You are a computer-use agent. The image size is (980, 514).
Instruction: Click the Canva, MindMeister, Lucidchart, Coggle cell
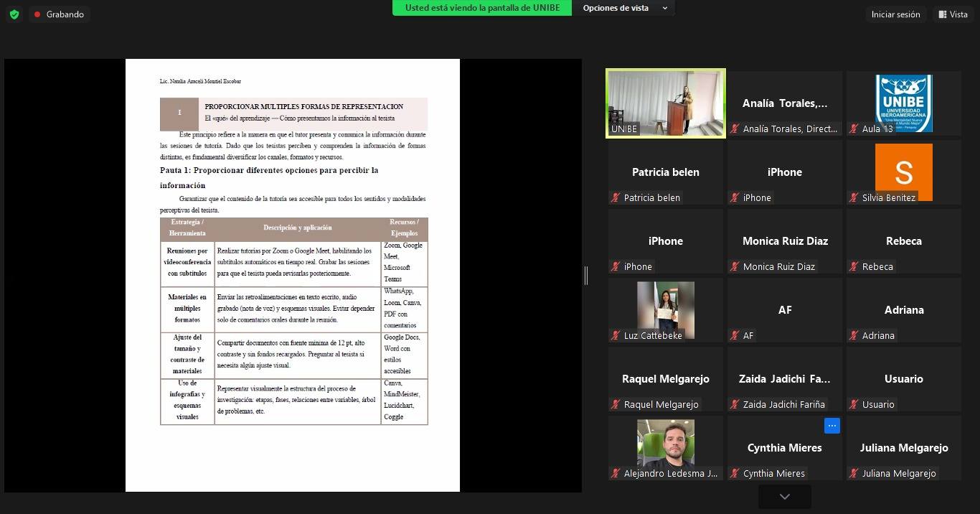(x=405, y=401)
